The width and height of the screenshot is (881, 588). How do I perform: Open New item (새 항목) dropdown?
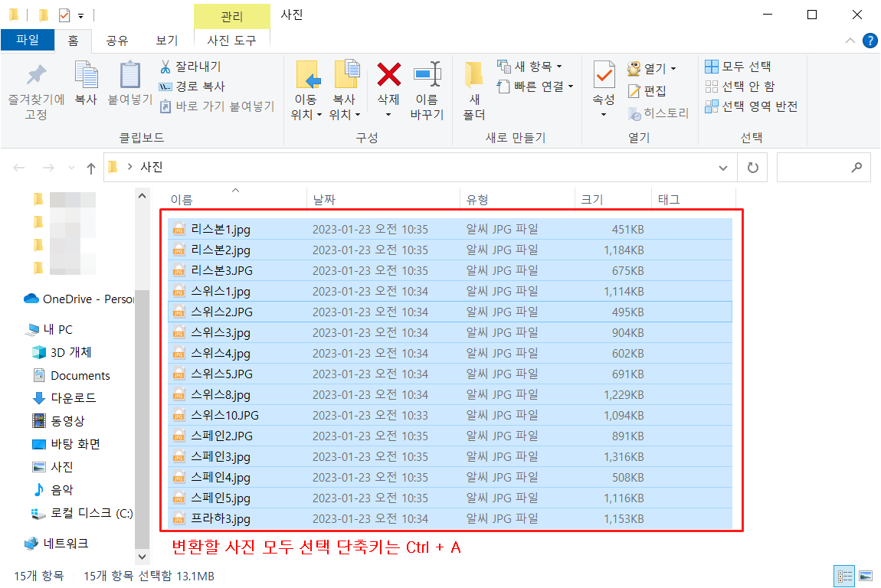click(x=530, y=67)
